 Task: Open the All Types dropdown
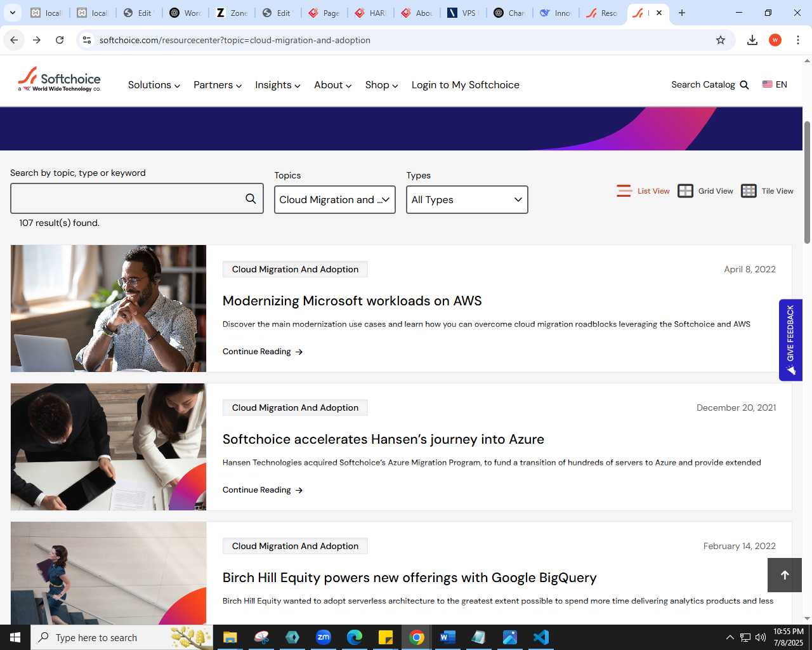[467, 199]
